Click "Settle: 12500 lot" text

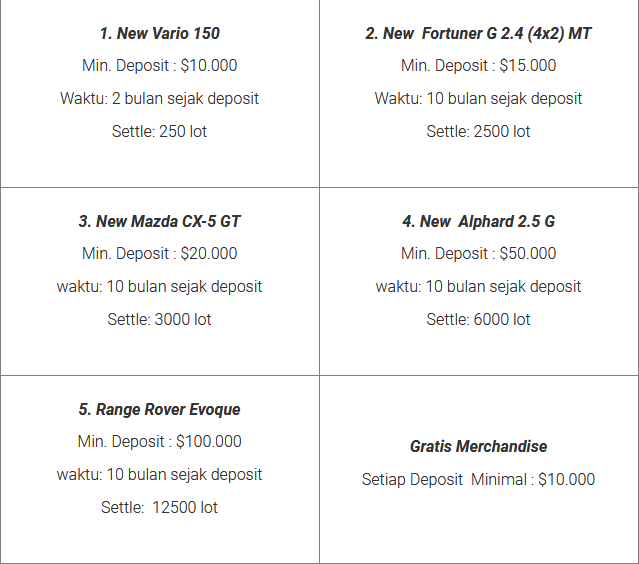pos(160,507)
